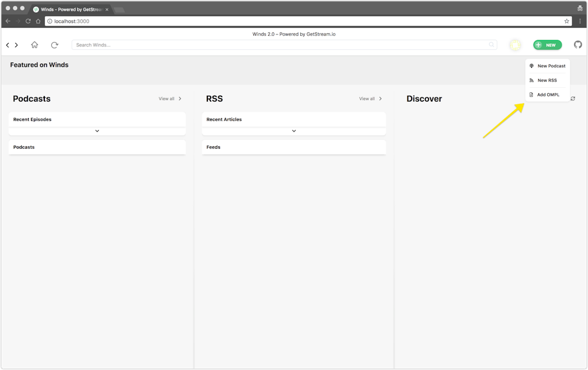Open the green NEW dropdown button

pyautogui.click(x=547, y=45)
